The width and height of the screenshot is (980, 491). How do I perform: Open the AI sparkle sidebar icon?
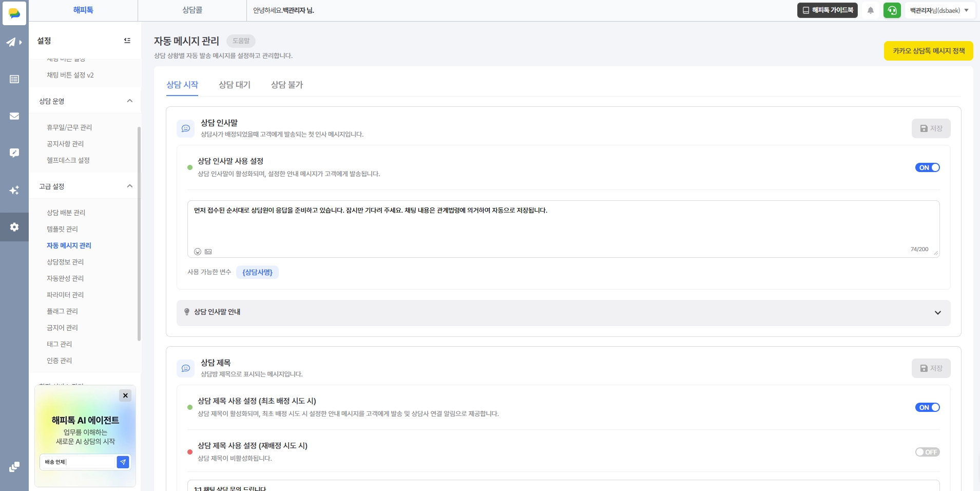[x=14, y=190]
